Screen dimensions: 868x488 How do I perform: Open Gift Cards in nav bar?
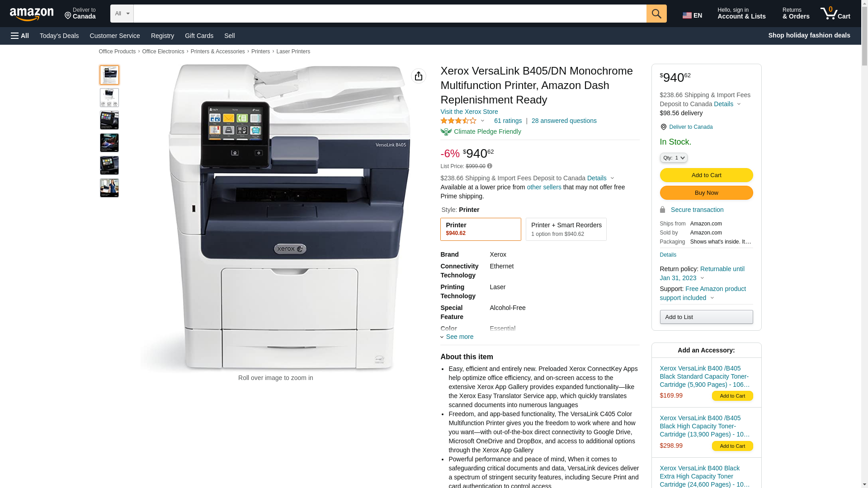tap(199, 36)
